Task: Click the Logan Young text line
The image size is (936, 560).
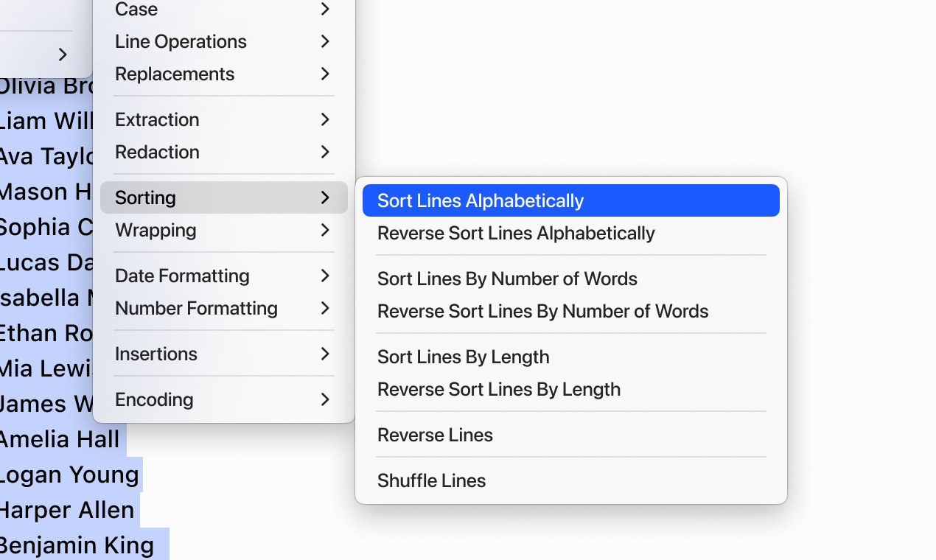Action: (69, 475)
